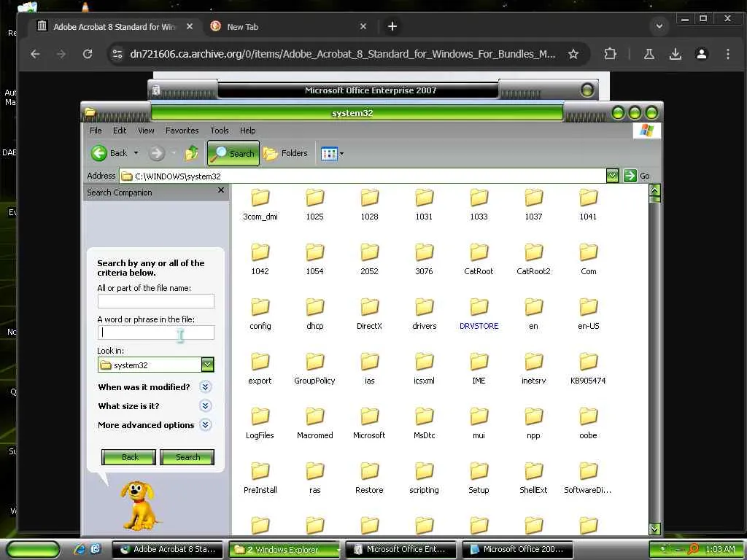Select the LogFiles folder
Screen dimensions: 747x560
(x=260, y=424)
